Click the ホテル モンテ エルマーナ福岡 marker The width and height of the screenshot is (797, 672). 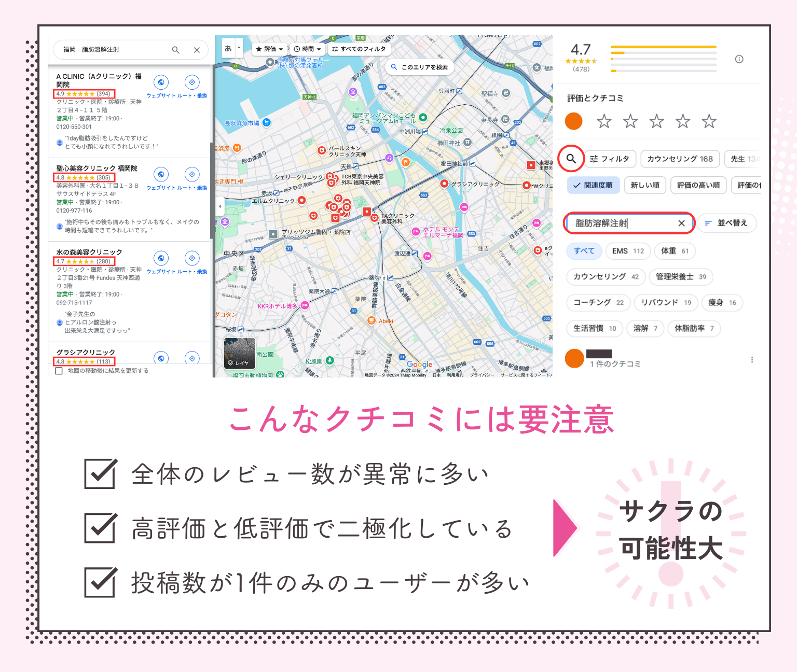416,232
